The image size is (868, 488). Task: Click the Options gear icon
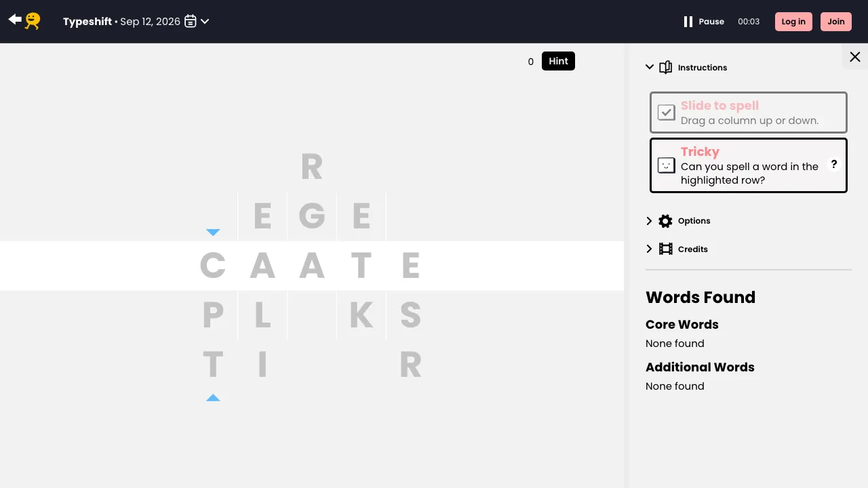tap(666, 221)
